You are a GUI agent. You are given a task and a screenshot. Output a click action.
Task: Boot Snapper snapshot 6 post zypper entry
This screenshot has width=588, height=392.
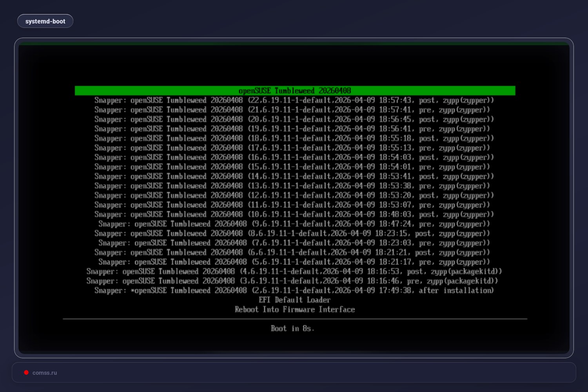[x=294, y=252]
